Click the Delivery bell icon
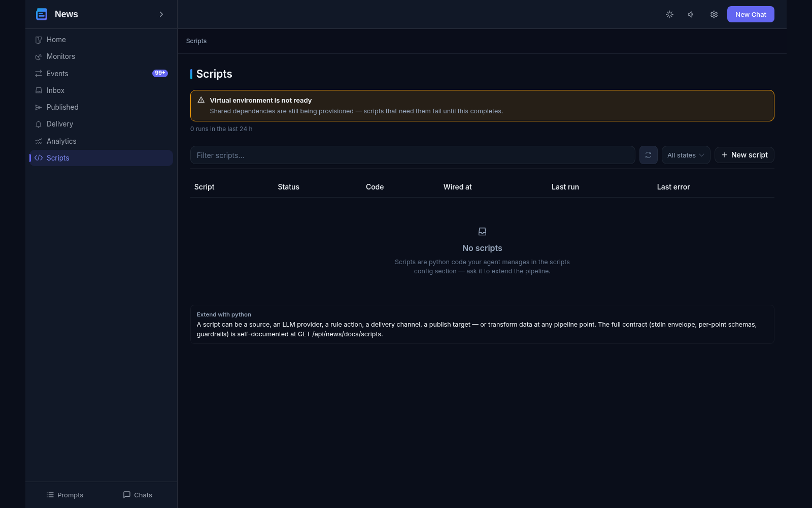The width and height of the screenshot is (812, 508). click(39, 124)
